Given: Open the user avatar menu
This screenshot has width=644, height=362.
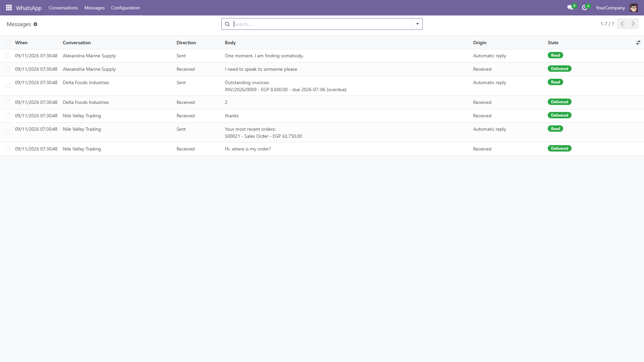Looking at the screenshot, I should tap(634, 8).
